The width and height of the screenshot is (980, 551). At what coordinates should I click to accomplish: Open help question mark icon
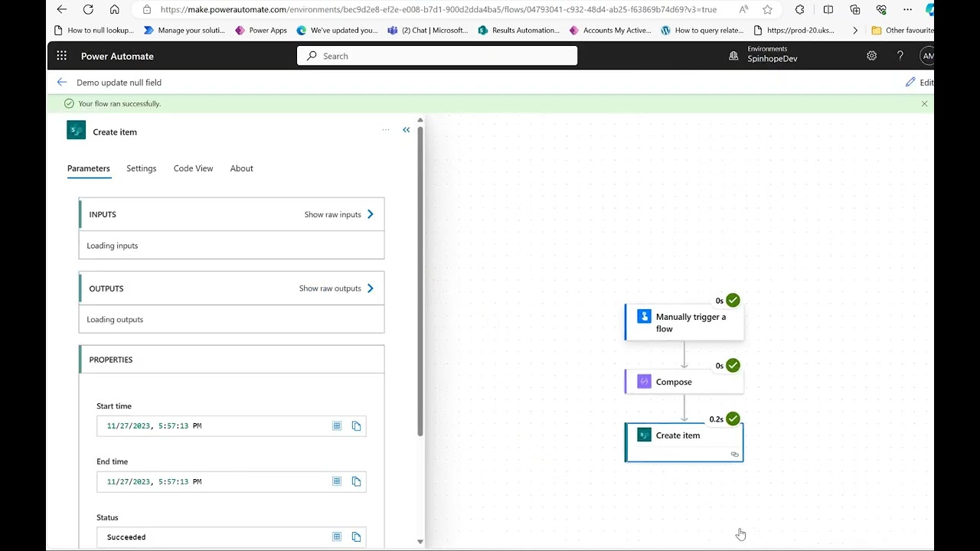pos(900,56)
